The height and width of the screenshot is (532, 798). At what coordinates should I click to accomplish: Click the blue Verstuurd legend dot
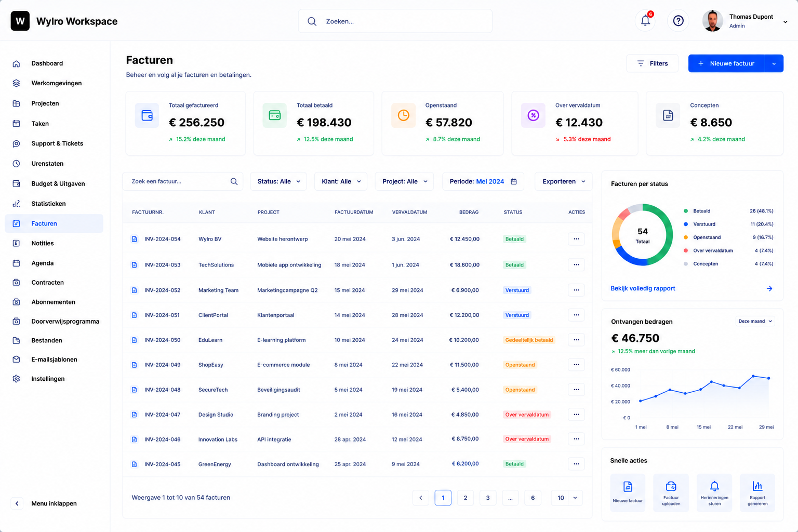click(686, 224)
